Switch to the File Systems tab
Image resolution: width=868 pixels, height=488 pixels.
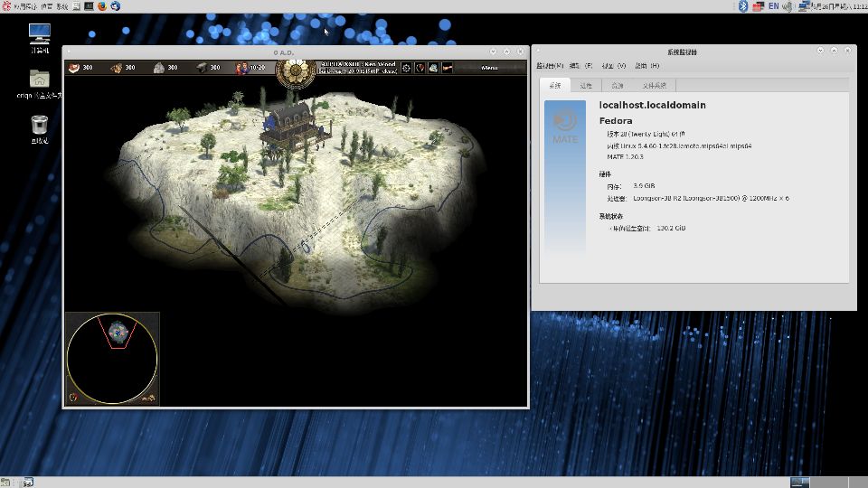coord(655,85)
